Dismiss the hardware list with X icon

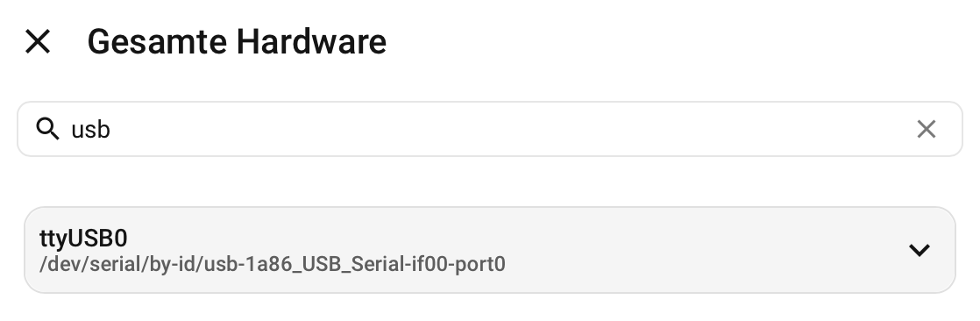(38, 42)
